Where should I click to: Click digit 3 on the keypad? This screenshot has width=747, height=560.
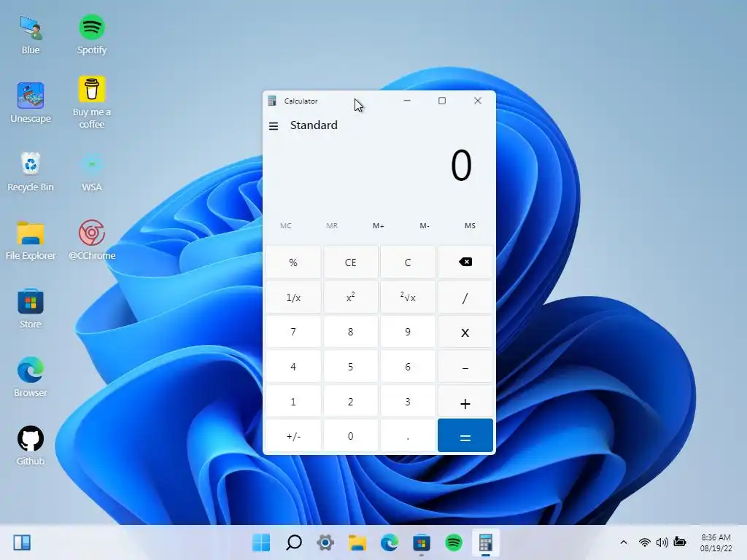tap(408, 402)
